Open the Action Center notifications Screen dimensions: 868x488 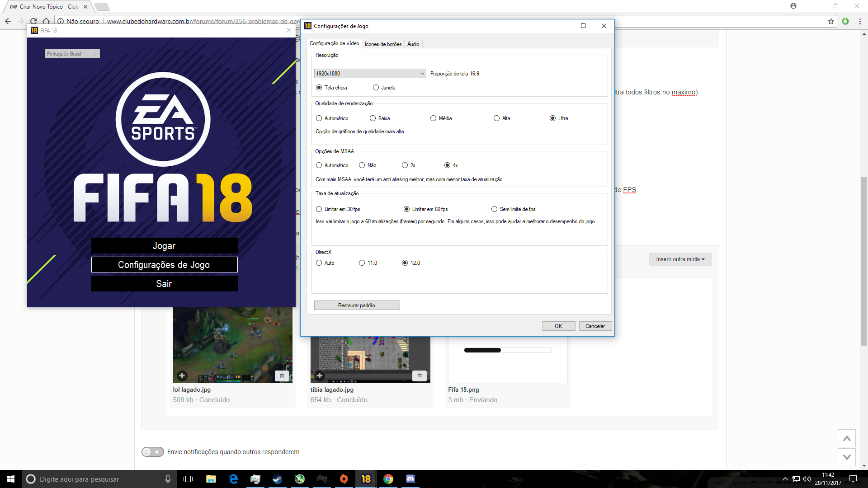pos(853,479)
